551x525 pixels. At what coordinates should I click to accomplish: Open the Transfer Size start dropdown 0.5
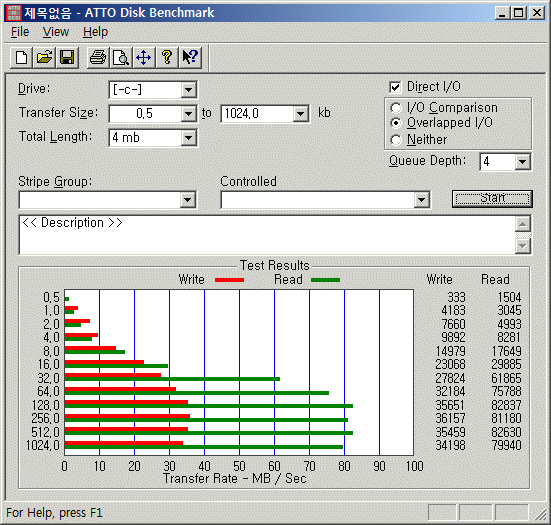pos(188,114)
